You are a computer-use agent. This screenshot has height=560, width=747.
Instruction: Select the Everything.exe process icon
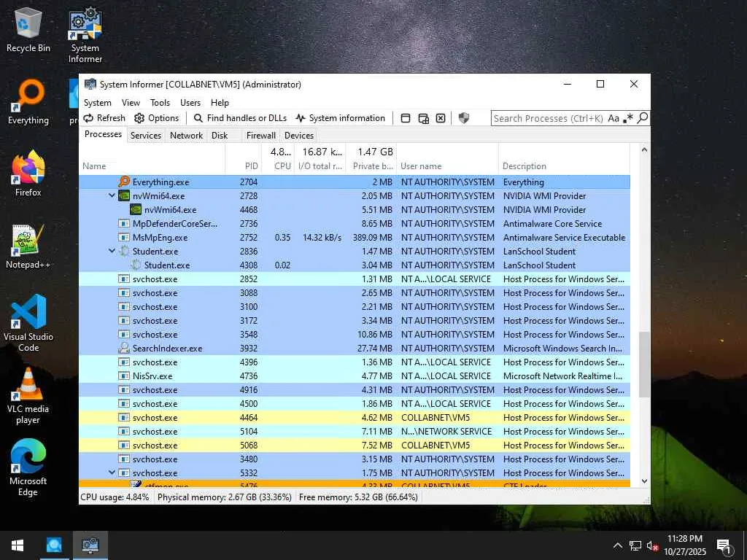pyautogui.click(x=124, y=182)
